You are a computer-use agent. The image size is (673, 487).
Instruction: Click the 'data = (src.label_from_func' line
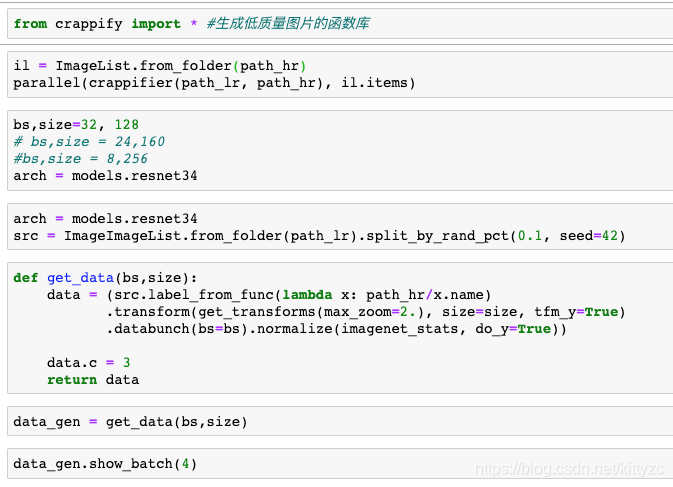(269, 295)
